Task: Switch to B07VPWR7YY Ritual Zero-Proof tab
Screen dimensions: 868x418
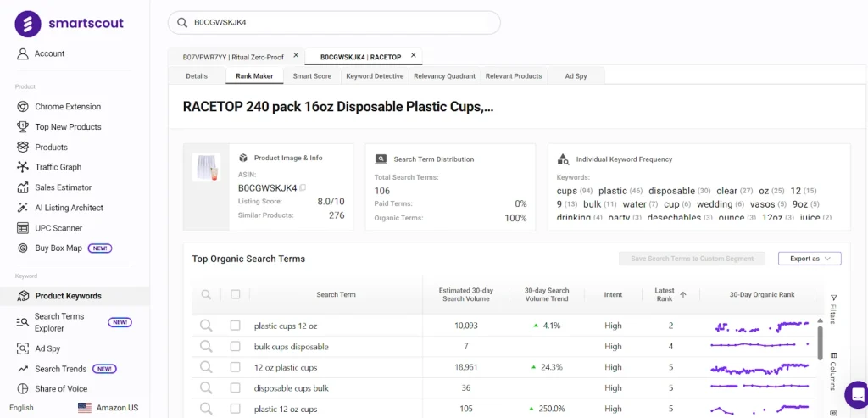Action: coord(233,57)
